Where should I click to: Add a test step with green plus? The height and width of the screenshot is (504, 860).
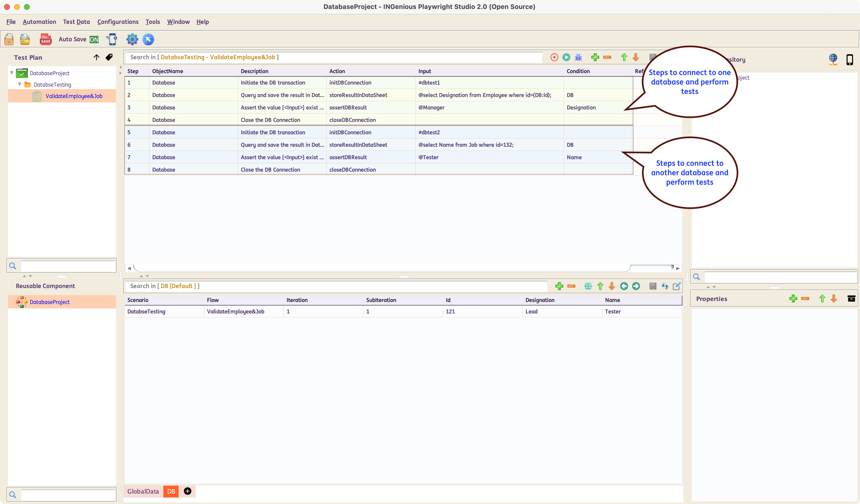tap(595, 57)
